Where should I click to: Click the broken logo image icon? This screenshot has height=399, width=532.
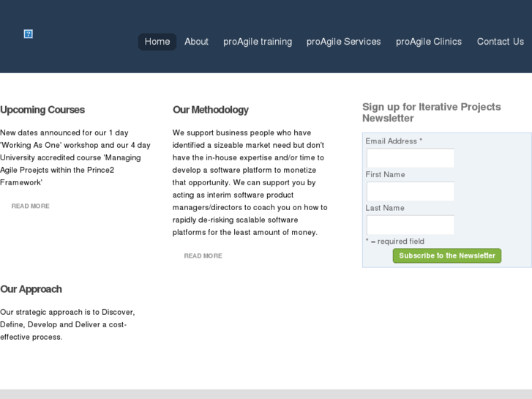click(x=29, y=34)
